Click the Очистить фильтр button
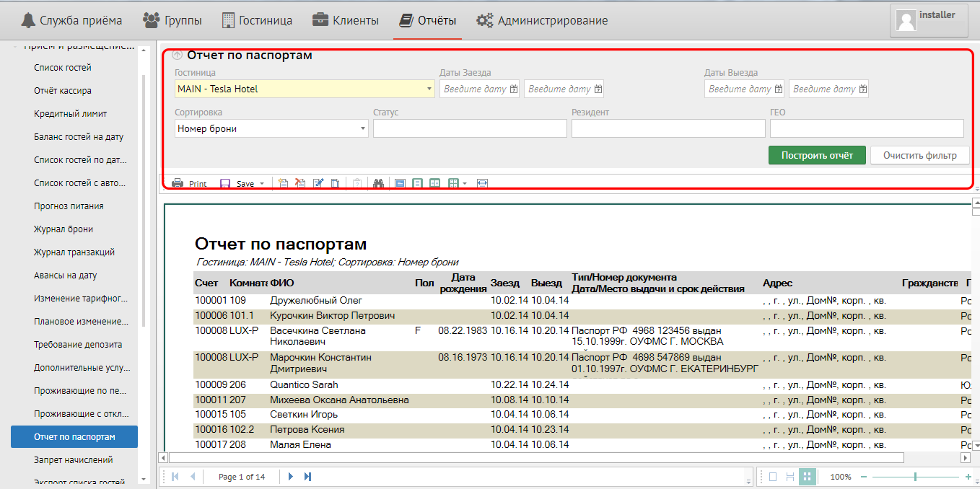The height and width of the screenshot is (489, 980). tap(919, 155)
